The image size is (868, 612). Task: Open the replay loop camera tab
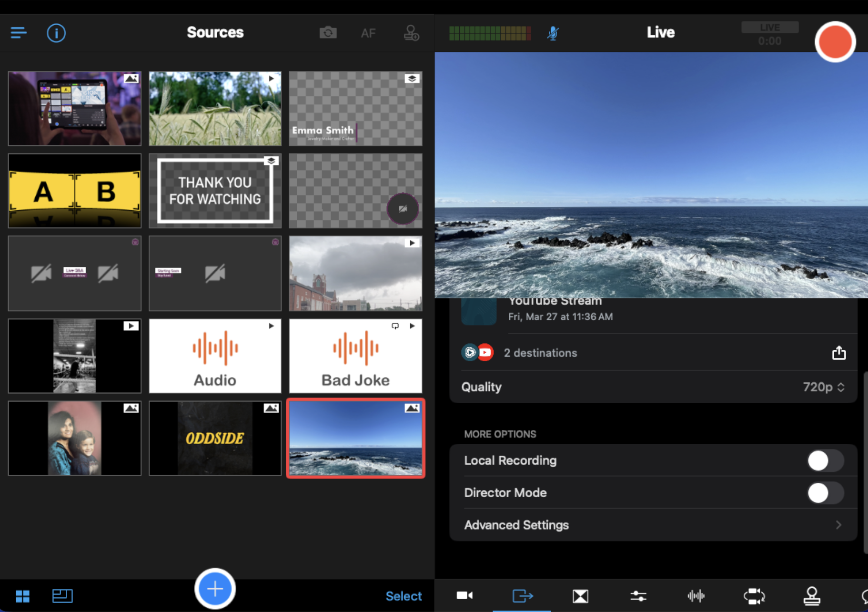point(754,596)
